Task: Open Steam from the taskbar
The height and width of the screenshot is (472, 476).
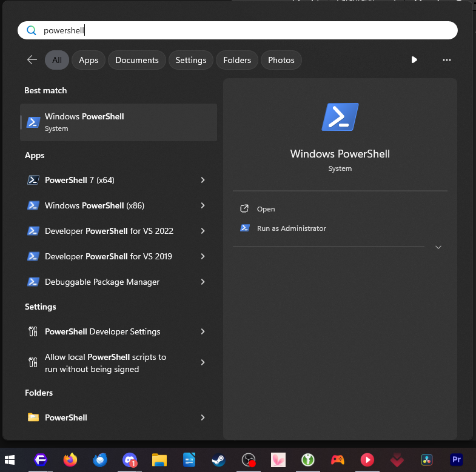Action: [x=218, y=460]
